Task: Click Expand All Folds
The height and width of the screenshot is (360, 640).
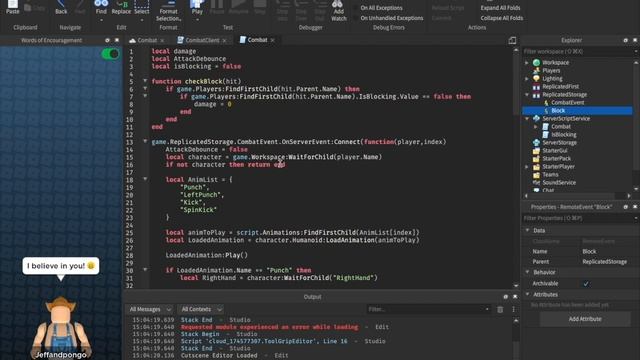Action: [500, 8]
